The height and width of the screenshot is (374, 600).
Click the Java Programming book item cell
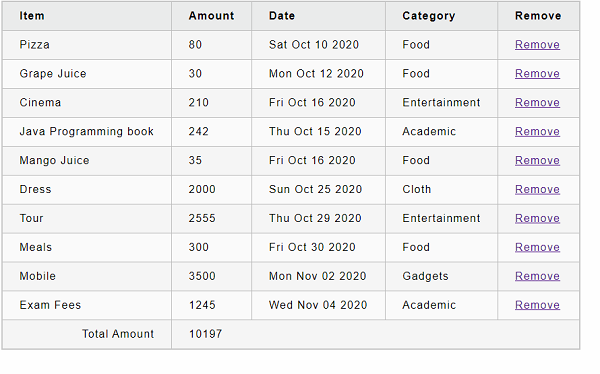point(87,132)
